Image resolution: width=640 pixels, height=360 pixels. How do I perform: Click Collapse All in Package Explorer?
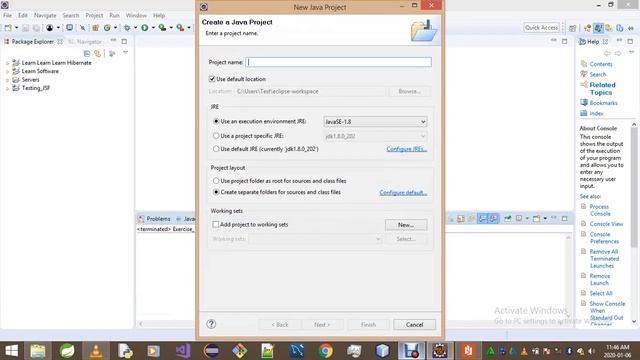[x=87, y=53]
